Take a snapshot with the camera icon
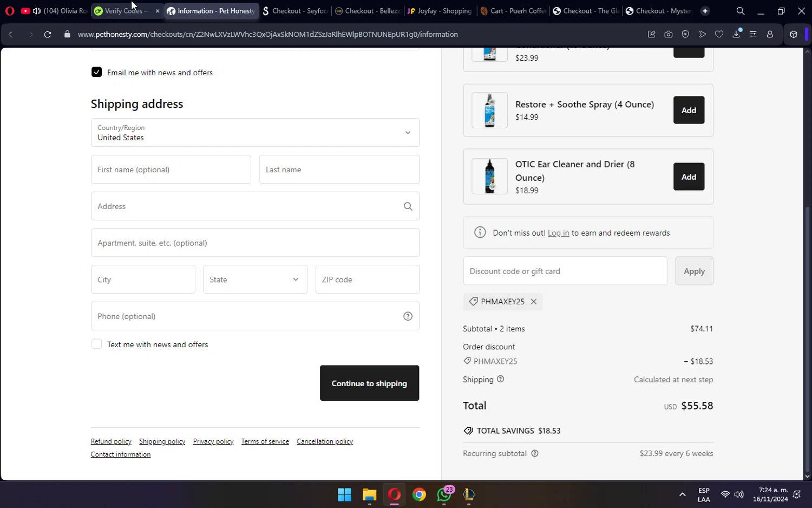812x508 pixels. (x=669, y=34)
